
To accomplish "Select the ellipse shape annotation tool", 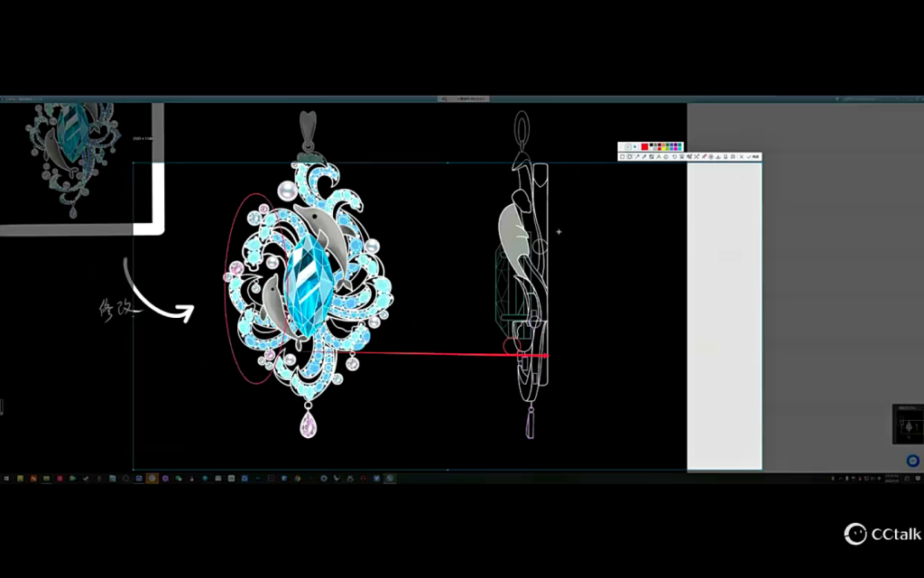I will click(x=630, y=157).
